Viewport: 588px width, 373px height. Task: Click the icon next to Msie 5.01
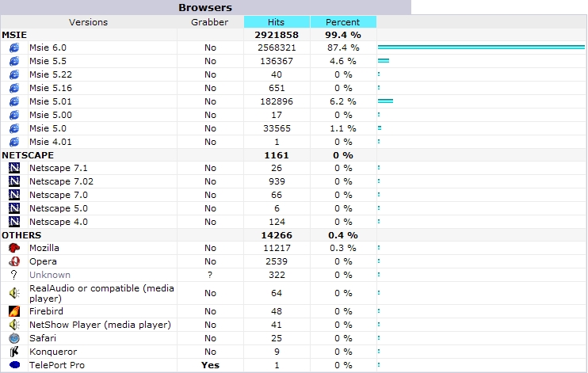tap(14, 101)
